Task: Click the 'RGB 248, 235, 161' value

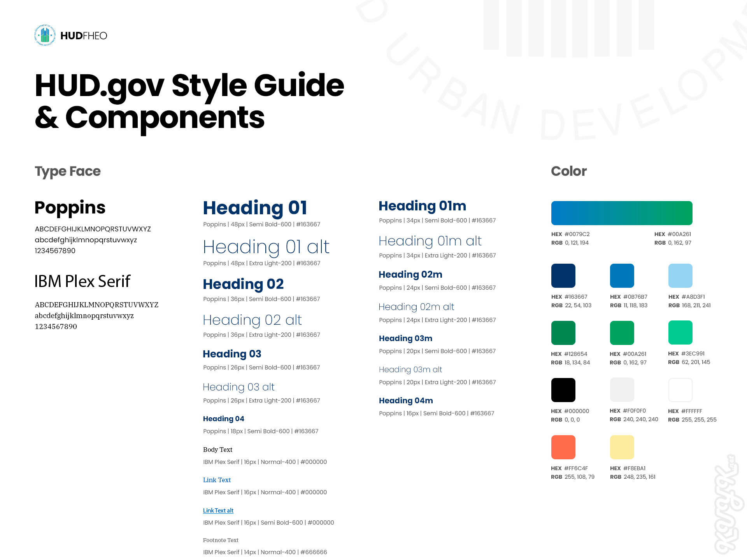Action: tap(633, 477)
